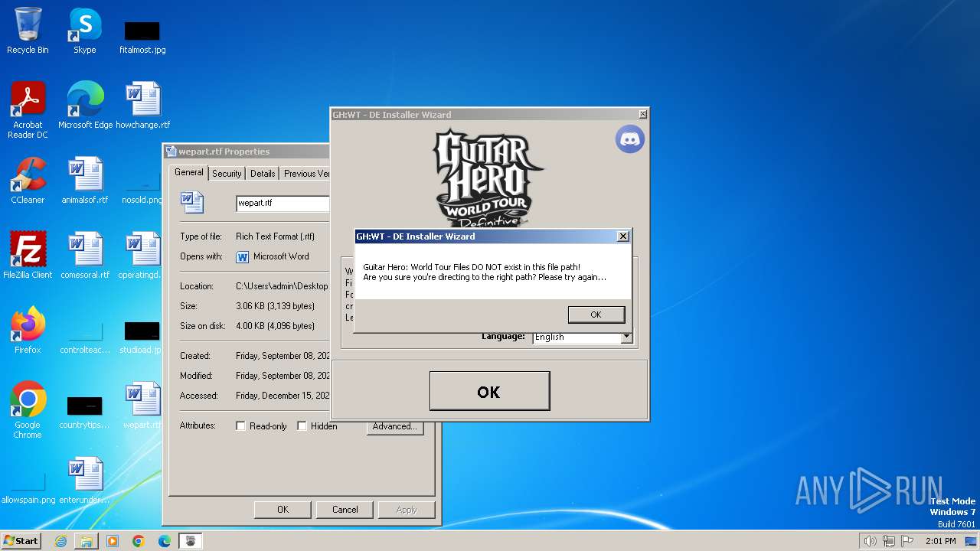
Task: Open Windows Media Player taskbar icon
Action: (x=113, y=541)
